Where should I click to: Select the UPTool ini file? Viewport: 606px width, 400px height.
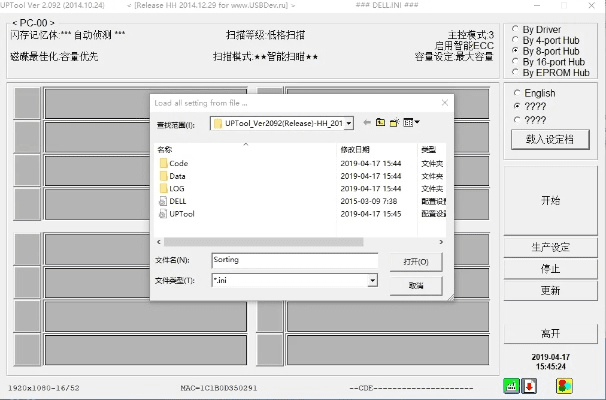coord(177,214)
